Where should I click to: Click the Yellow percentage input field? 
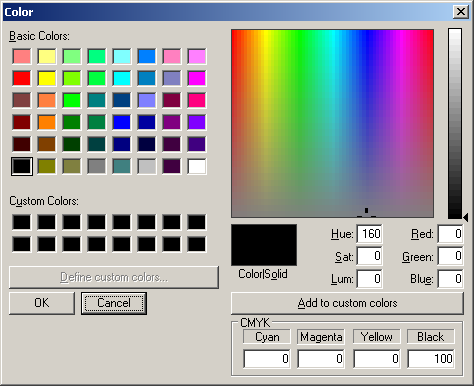pyautogui.click(x=376, y=359)
